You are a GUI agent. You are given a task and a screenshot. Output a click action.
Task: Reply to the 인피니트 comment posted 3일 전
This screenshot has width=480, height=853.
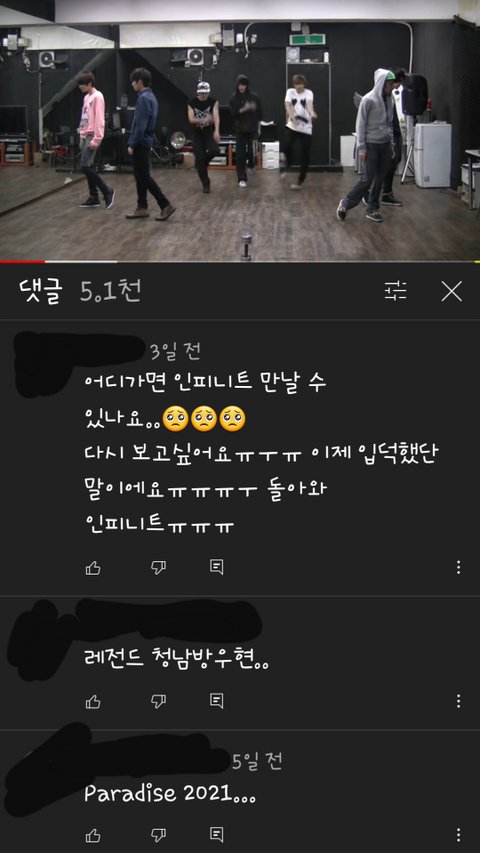pos(217,567)
